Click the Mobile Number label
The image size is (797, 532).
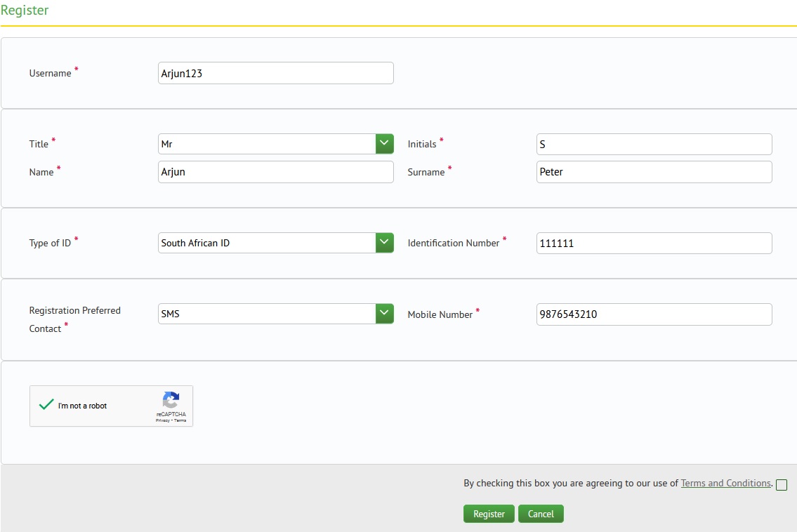pos(440,314)
